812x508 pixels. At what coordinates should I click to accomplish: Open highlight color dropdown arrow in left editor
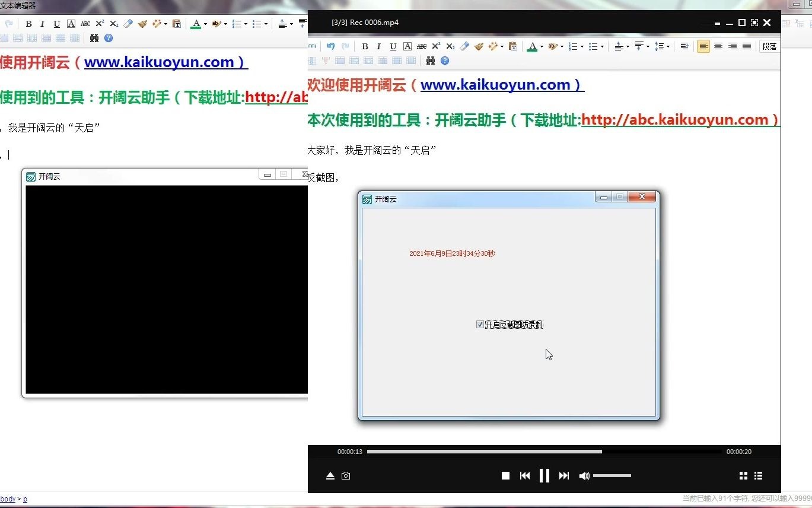(225, 24)
